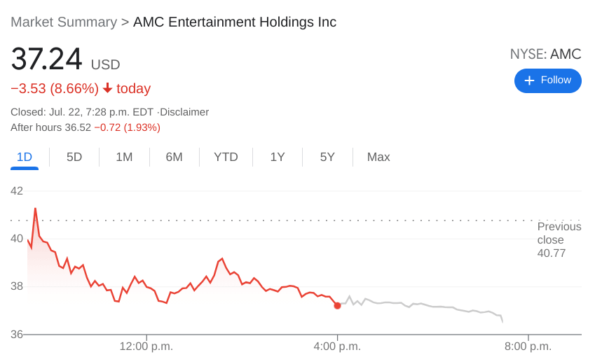The image size is (595, 364).
Task: Show the 1M price chart
Action: coord(124,157)
